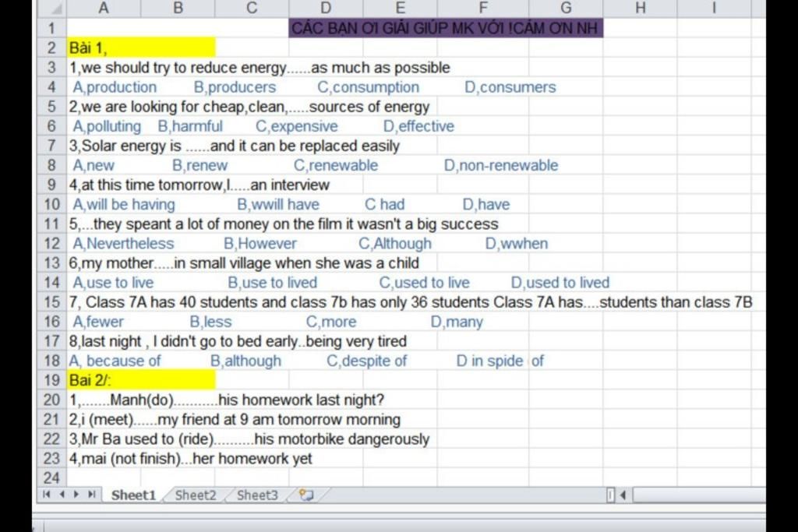Click answer 'A,fewer'
The height and width of the screenshot is (532, 798).
[98, 322]
